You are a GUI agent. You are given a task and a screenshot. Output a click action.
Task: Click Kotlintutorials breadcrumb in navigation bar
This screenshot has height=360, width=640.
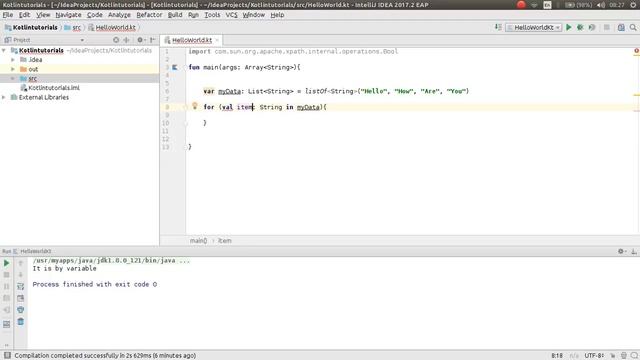(x=31, y=27)
